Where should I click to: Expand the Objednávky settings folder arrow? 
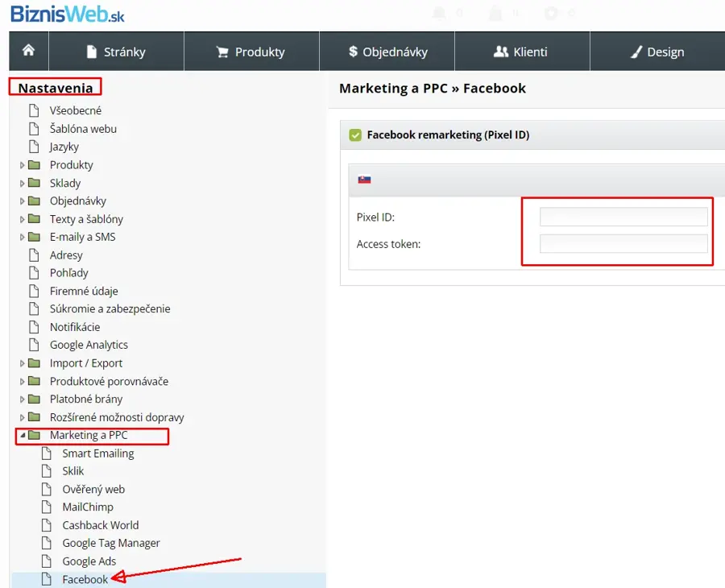click(22, 201)
